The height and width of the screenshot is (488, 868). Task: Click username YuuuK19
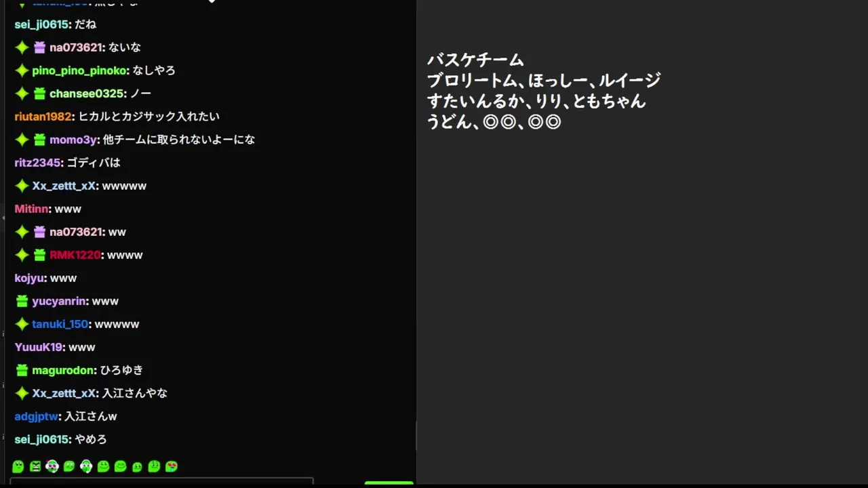[38, 347]
